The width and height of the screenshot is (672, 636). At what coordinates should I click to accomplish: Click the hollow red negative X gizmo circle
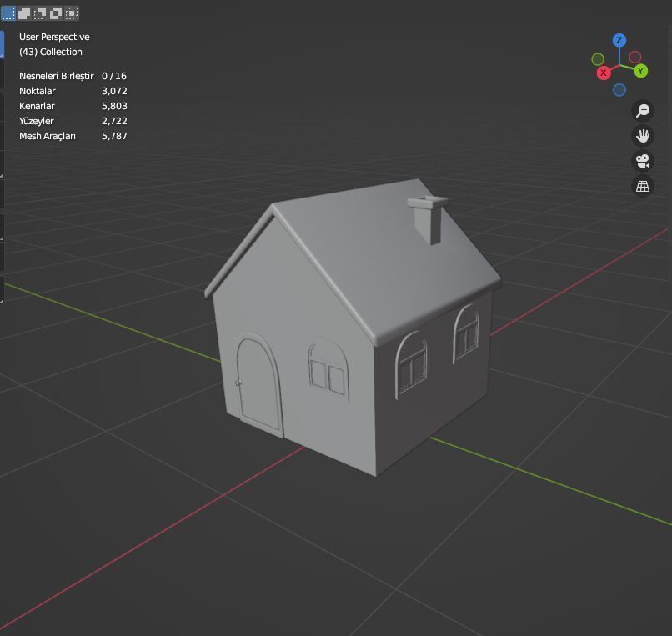(635, 57)
